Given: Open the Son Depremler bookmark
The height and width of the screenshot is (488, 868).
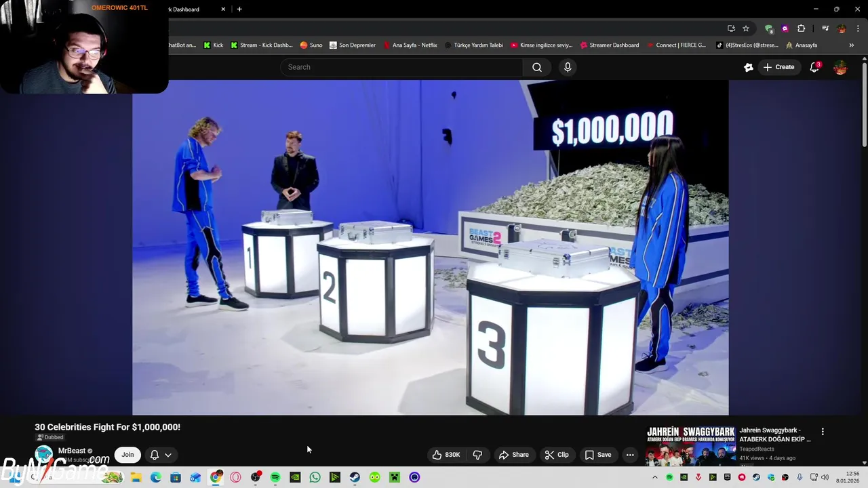Looking at the screenshot, I should tap(353, 45).
